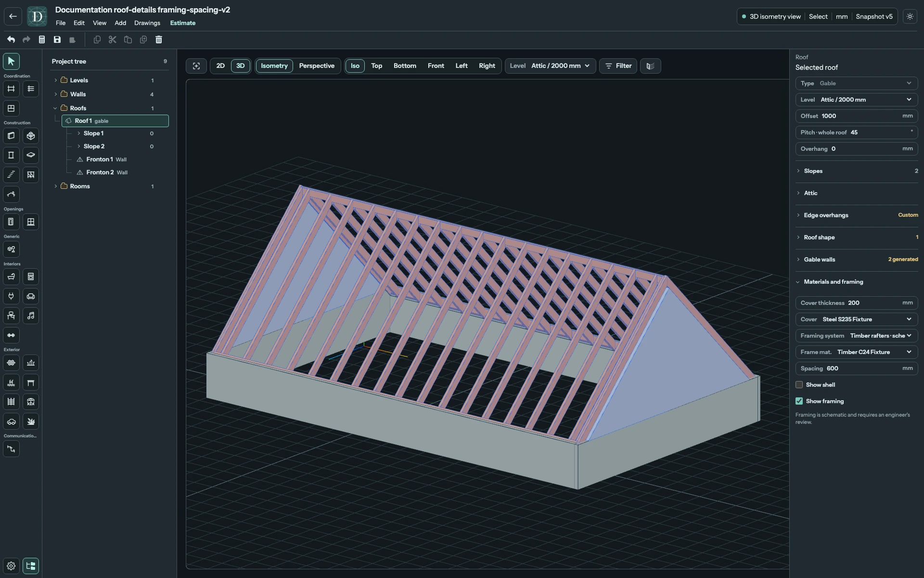Open the Cover Steel S235 Fixture dropdown
924x578 pixels.
[857, 319]
